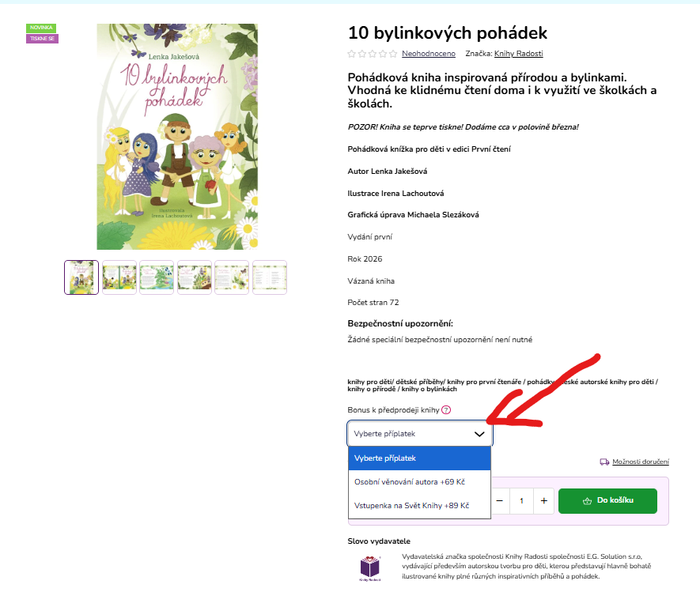Select the first cover thumbnail

coord(81,277)
